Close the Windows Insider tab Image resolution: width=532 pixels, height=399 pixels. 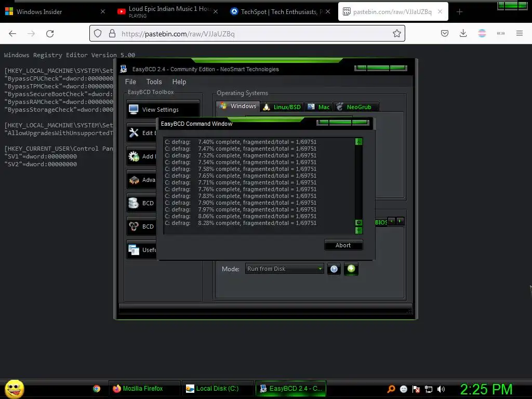(x=103, y=11)
